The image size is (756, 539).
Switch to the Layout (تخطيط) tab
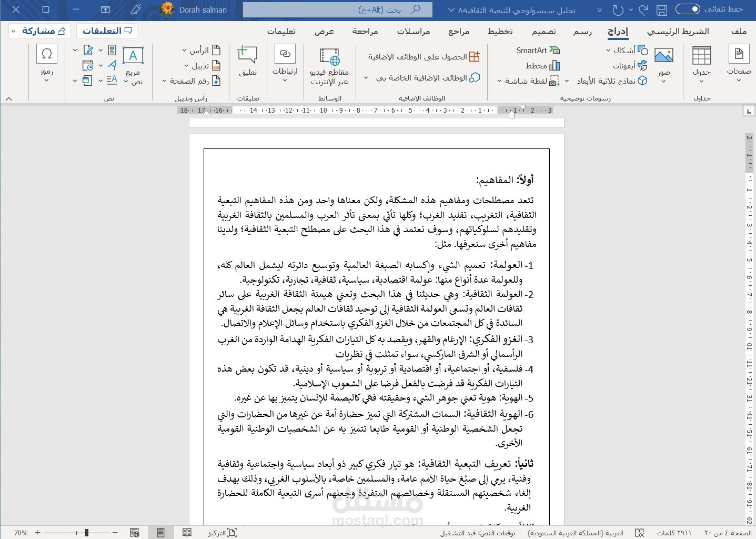pyautogui.click(x=500, y=32)
